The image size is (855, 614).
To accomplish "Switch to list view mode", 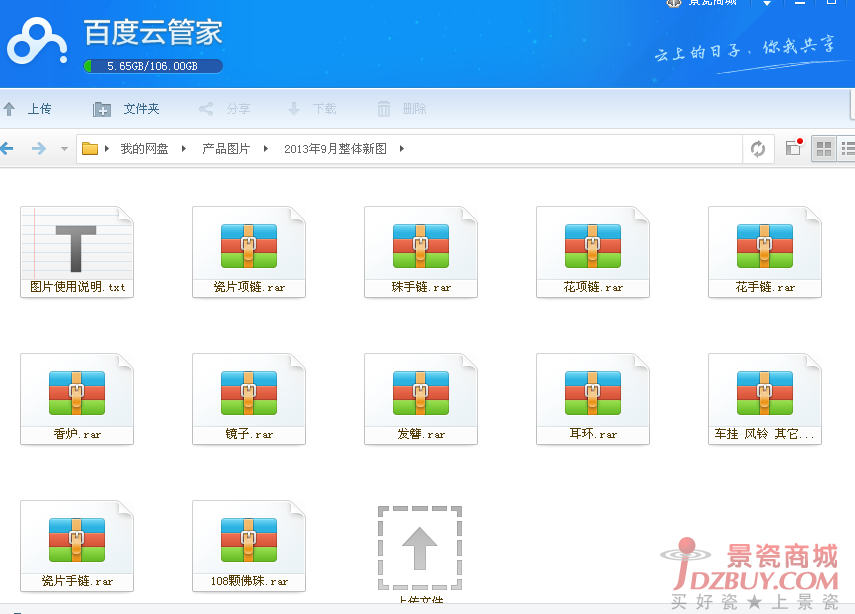I will point(847,149).
